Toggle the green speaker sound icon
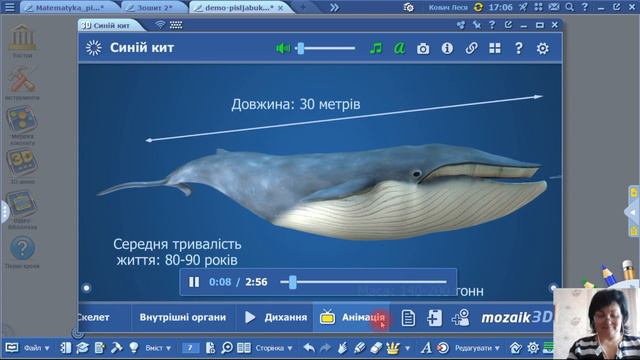Viewport: 640px width, 360px height. [283, 49]
